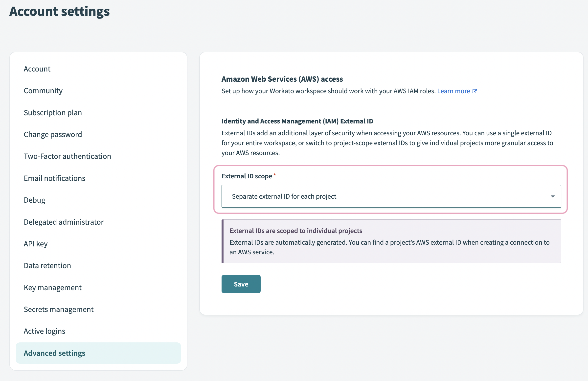Open Secrets management settings
The image size is (588, 381).
(x=58, y=309)
